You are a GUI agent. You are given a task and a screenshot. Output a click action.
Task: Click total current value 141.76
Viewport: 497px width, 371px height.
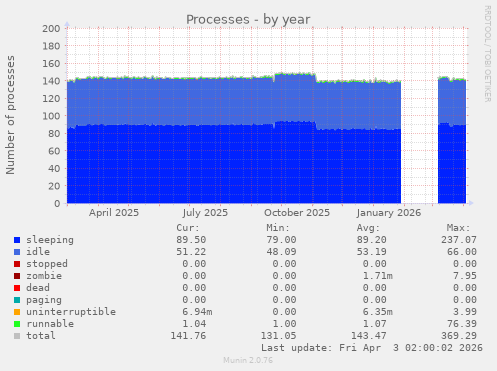(188, 336)
